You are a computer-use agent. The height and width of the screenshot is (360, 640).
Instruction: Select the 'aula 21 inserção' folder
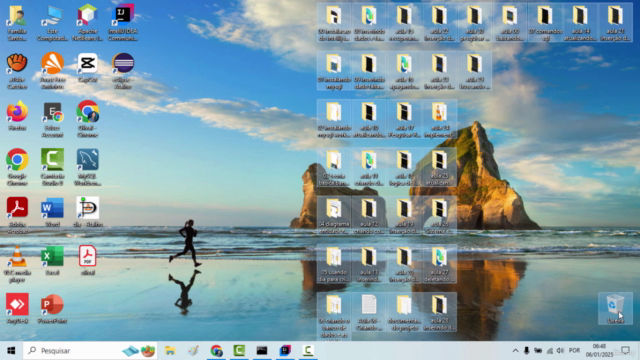tap(615, 23)
